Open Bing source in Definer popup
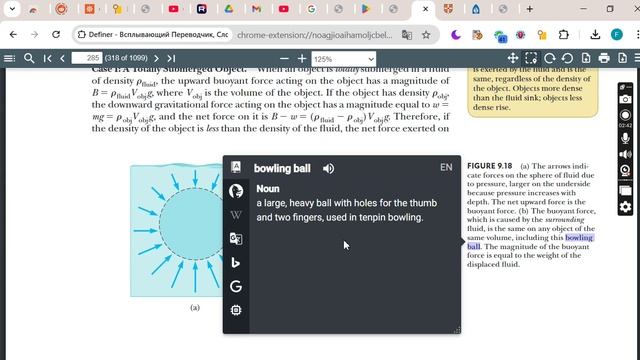This screenshot has height=360, width=640. 236,262
